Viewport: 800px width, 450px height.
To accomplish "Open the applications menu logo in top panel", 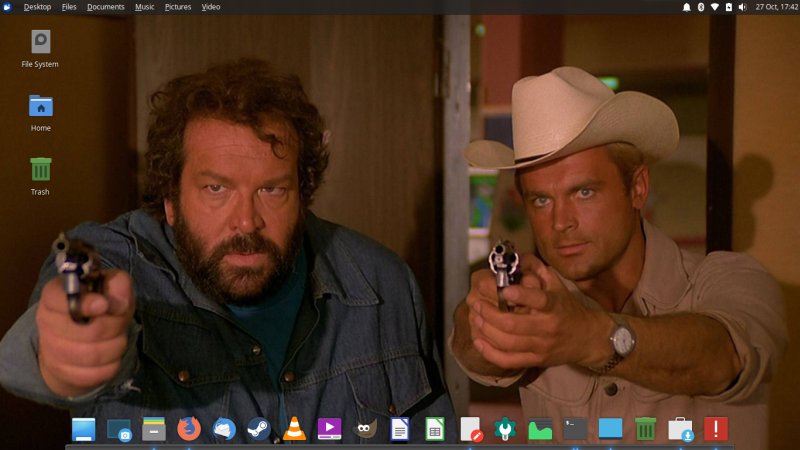I will 7,7.
